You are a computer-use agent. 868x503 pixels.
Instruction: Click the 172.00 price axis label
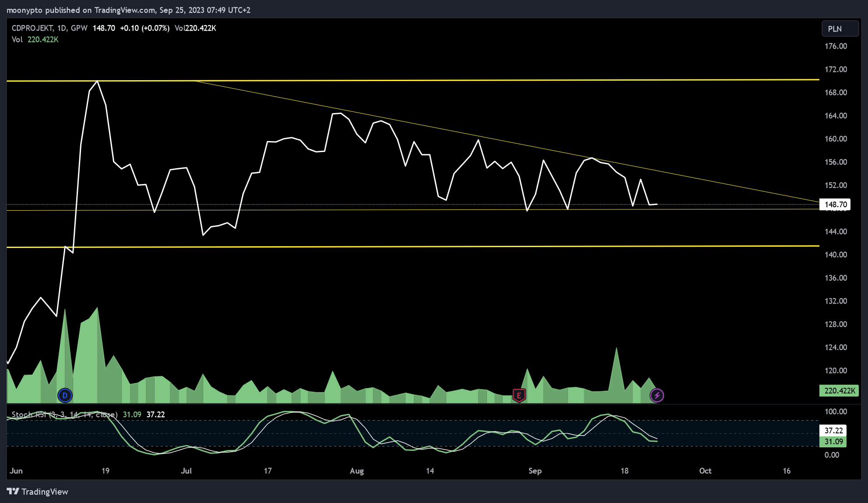pos(836,69)
